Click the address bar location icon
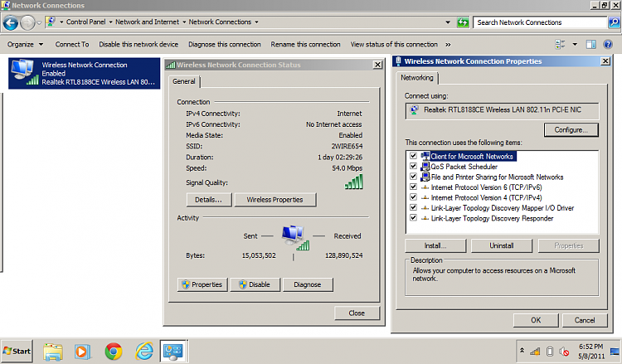Screen dimensions: 622x364 pos(51,22)
